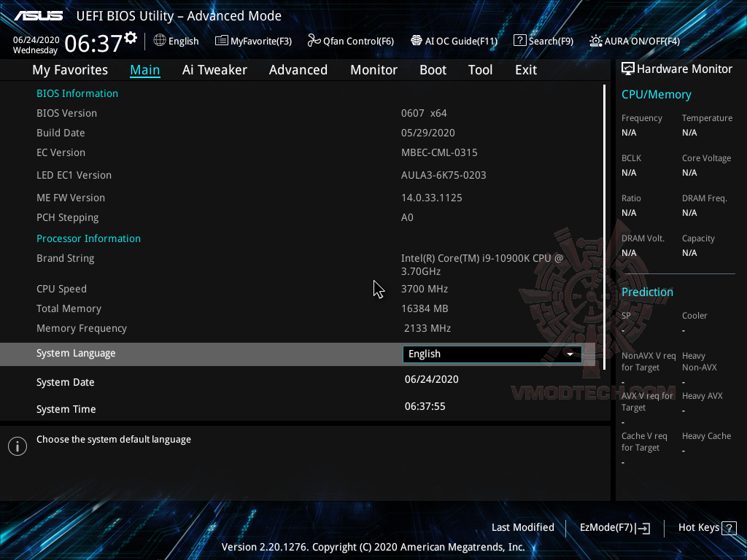The width and height of the screenshot is (747, 560).
Task: Click the CPU/Memory monitor label
Action: click(x=658, y=94)
